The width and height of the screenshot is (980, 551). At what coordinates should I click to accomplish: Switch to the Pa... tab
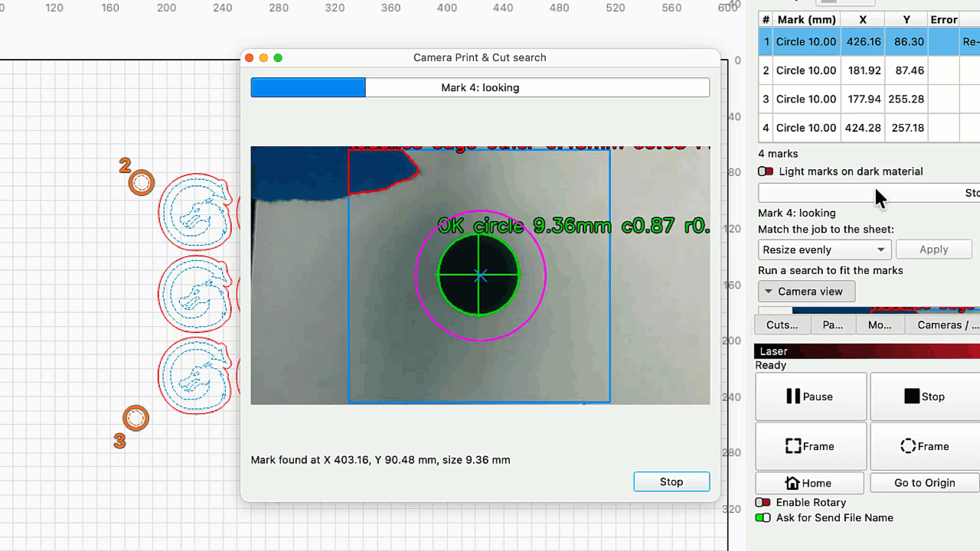[833, 325]
